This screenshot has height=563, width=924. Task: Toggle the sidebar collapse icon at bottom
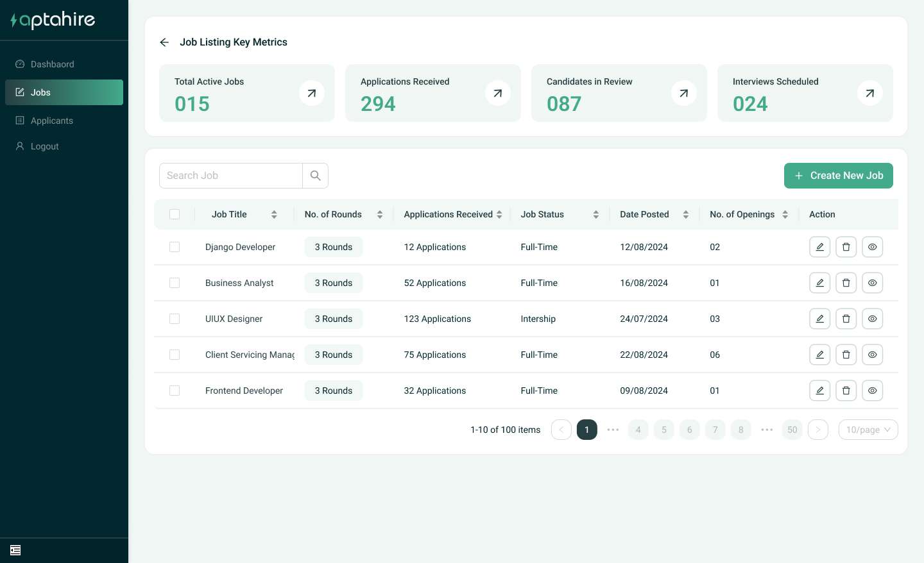click(x=15, y=550)
